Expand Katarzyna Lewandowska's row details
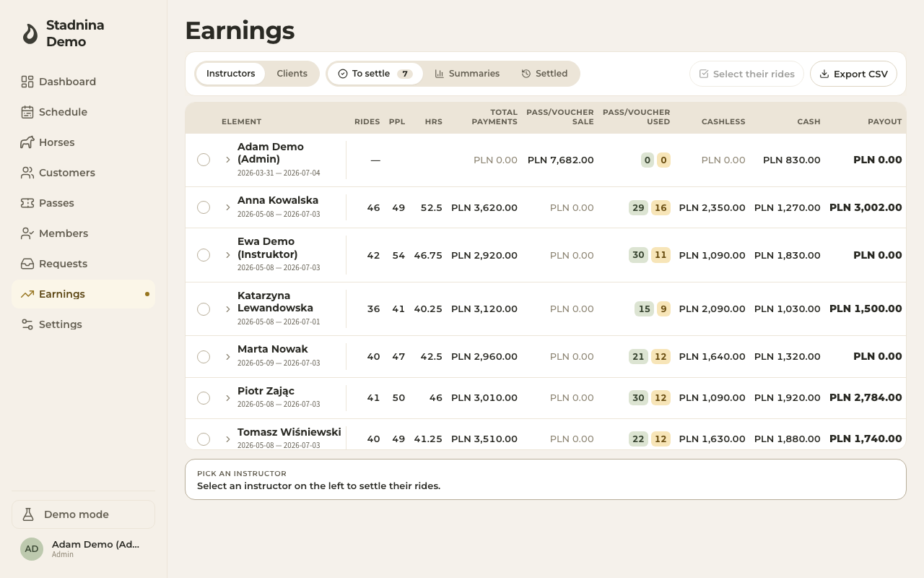Image resolution: width=924 pixels, height=578 pixels. [227, 309]
